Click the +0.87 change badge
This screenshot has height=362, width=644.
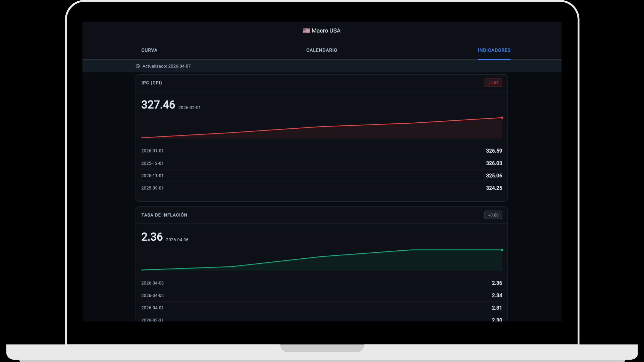click(x=493, y=83)
